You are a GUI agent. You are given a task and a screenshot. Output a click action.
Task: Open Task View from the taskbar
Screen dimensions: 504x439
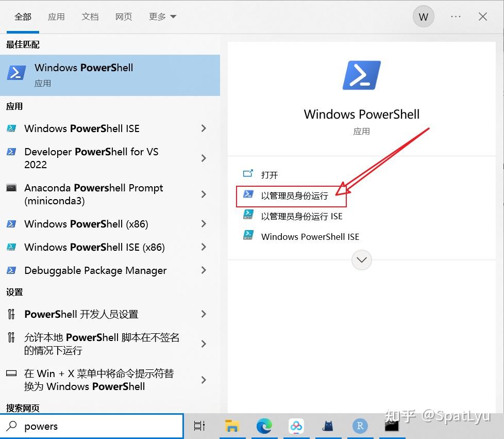pyautogui.click(x=199, y=426)
